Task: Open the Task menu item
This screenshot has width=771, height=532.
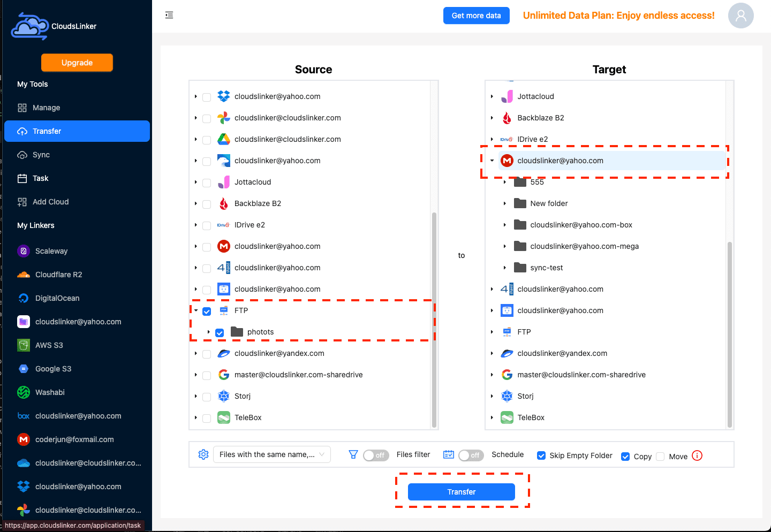Action: tap(77, 178)
